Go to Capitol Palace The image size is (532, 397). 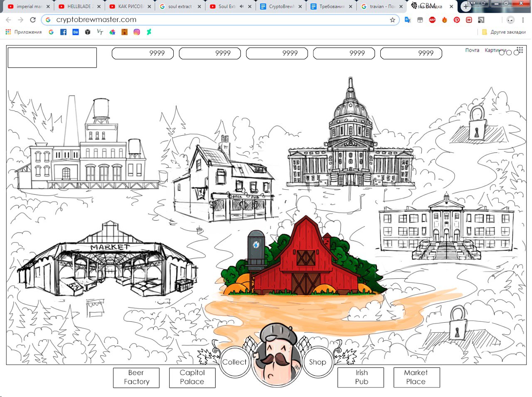tap(192, 377)
